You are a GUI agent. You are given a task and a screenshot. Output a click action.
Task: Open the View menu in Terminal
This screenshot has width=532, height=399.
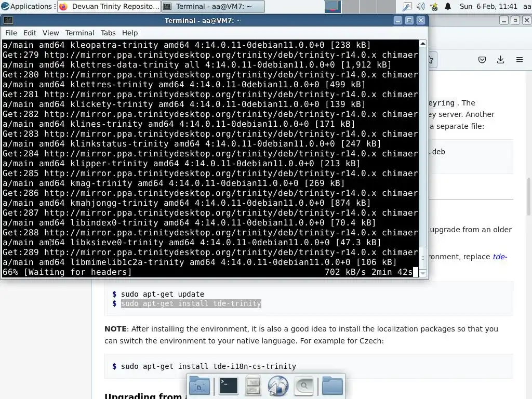[x=50, y=33]
